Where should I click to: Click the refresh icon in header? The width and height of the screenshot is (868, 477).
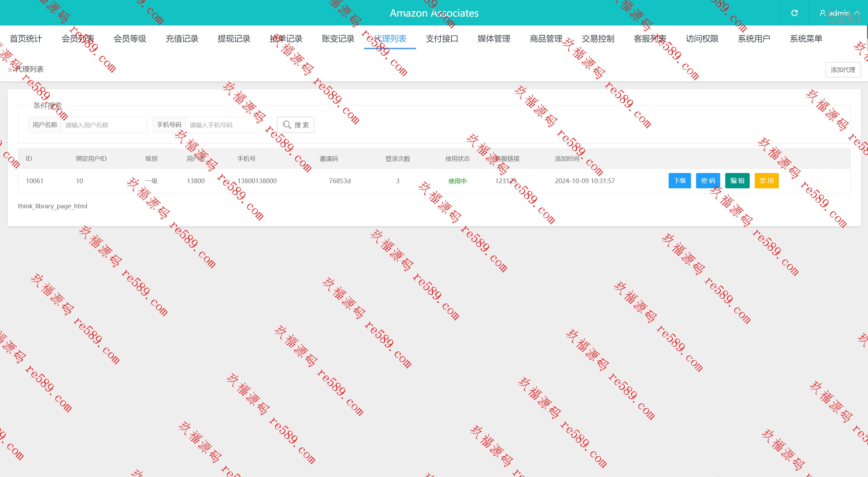tap(794, 13)
